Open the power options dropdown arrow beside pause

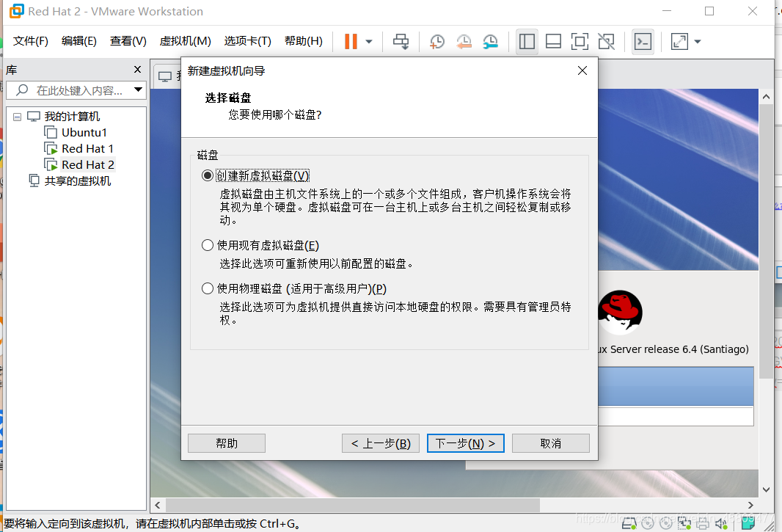click(x=369, y=41)
